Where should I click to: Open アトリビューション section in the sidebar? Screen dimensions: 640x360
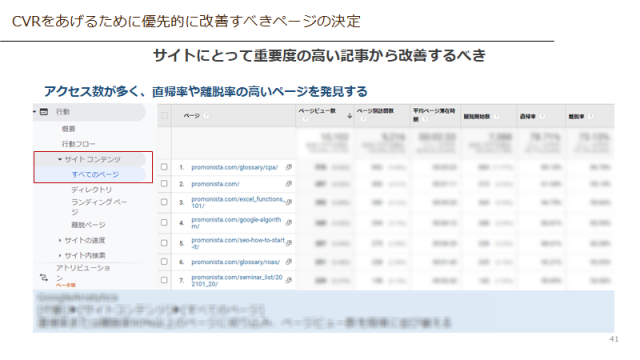pyautogui.click(x=82, y=273)
